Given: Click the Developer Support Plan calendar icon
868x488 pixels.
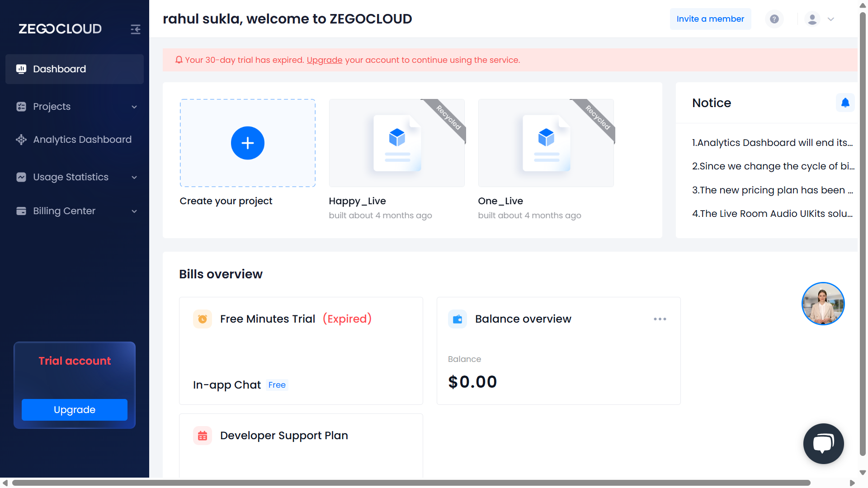Looking at the screenshot, I should tap(203, 436).
